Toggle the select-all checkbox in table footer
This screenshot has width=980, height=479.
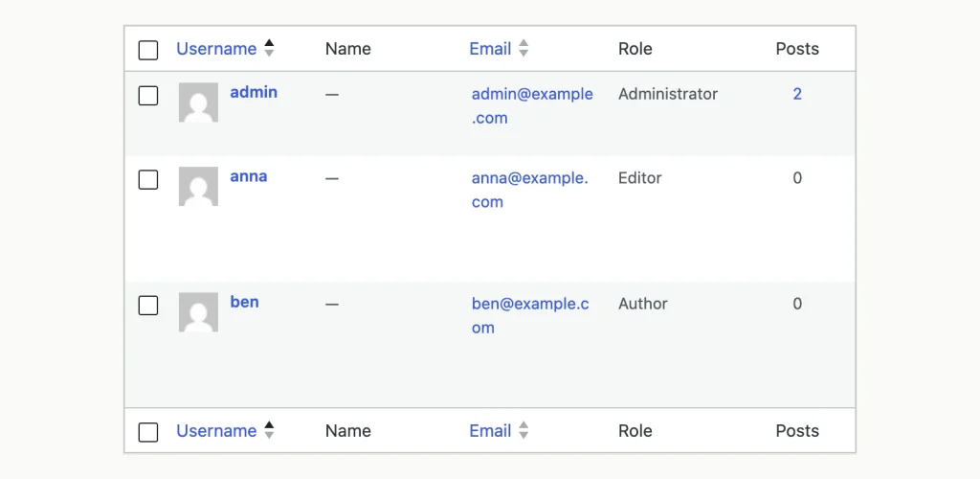(148, 432)
